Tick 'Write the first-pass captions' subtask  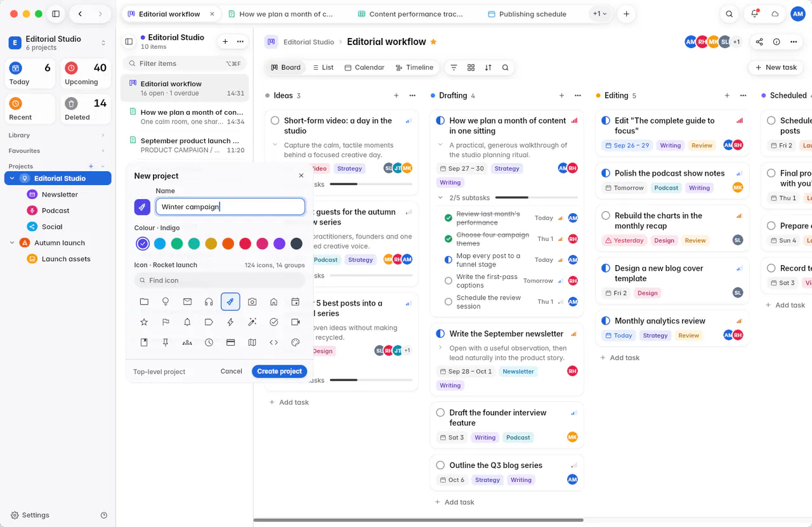(x=449, y=280)
